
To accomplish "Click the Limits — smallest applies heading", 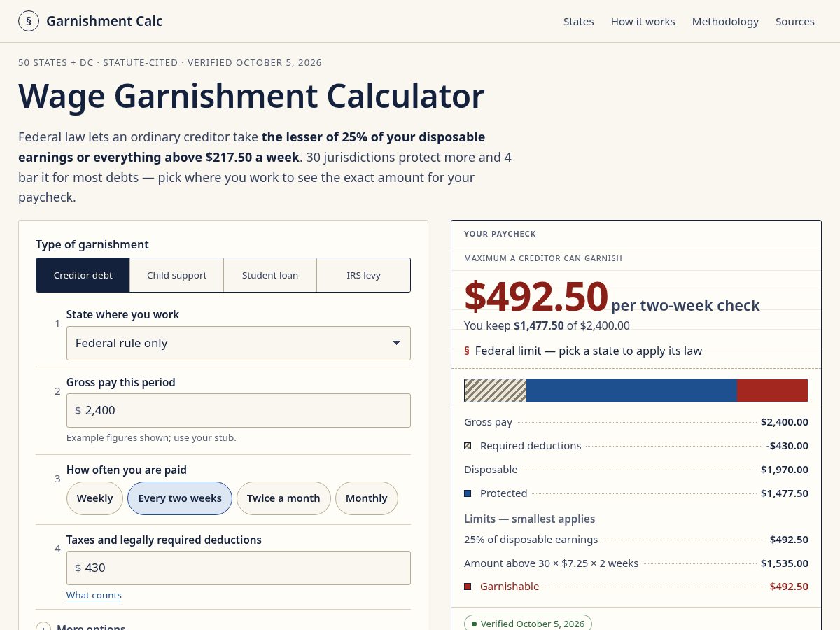I will pyautogui.click(x=530, y=519).
